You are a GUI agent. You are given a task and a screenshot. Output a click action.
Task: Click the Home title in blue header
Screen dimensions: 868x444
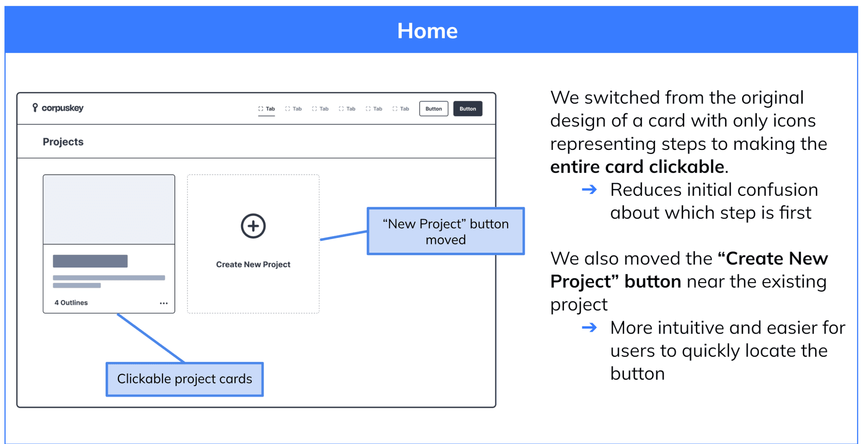(427, 31)
